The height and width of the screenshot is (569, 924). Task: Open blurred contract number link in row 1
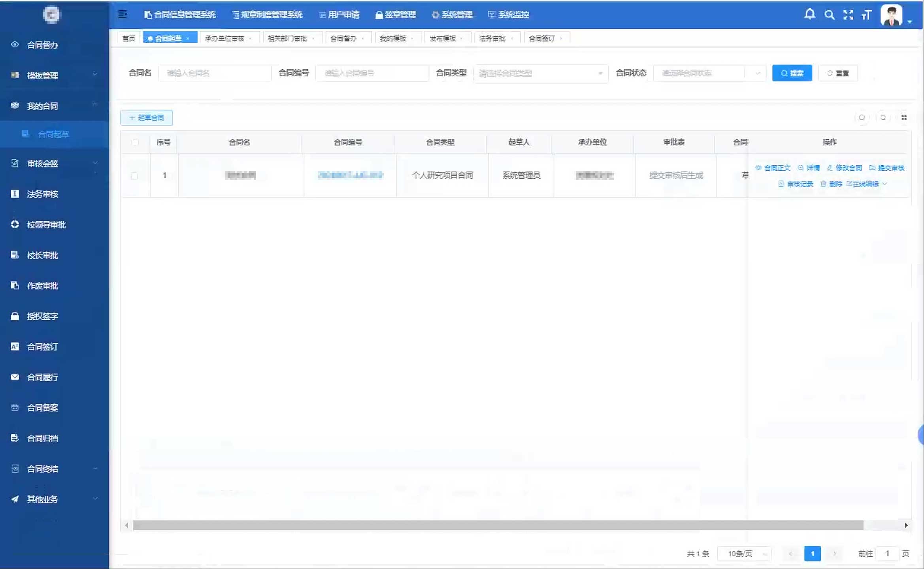point(350,175)
